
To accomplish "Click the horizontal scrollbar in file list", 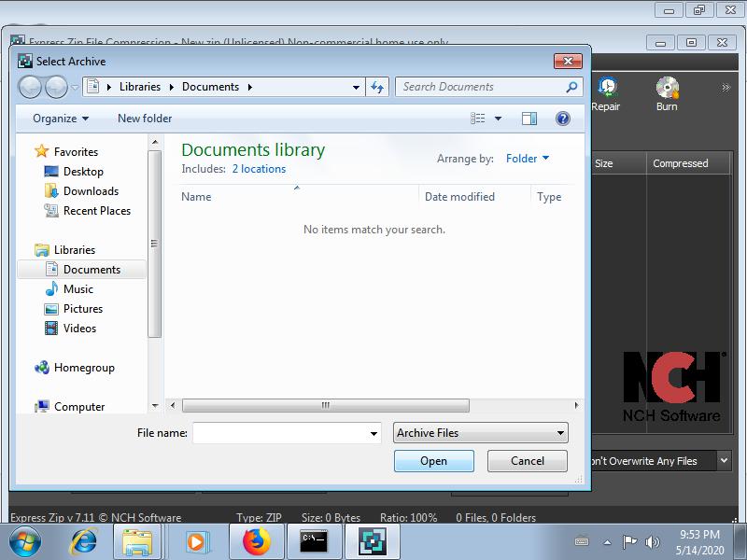I will pyautogui.click(x=325, y=406).
